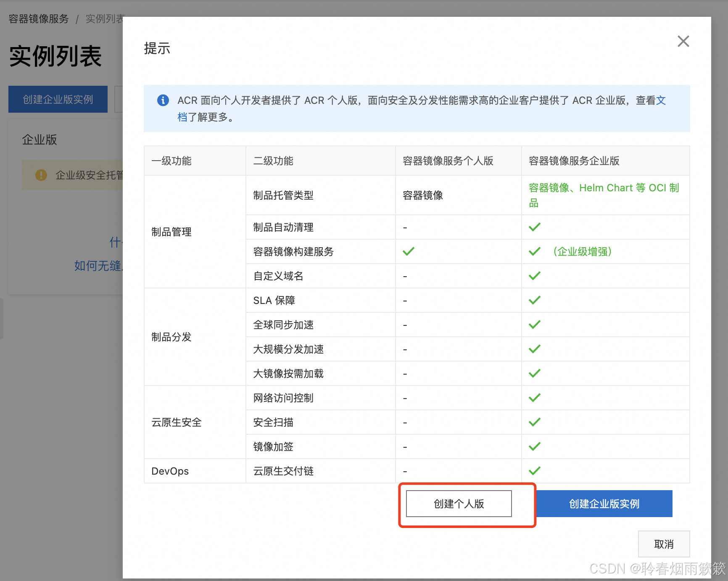Click the 制品托管类型 cell
728x581 pixels.
click(320, 195)
